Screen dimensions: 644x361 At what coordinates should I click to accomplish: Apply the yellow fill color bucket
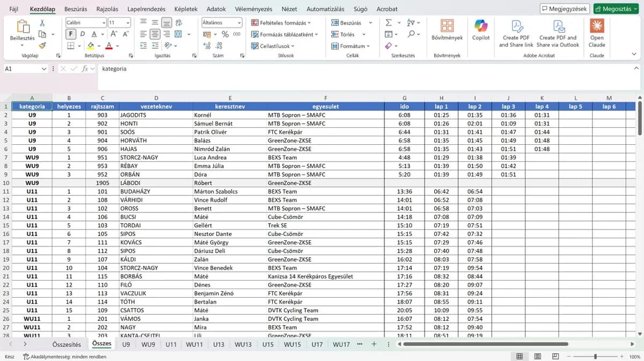click(x=91, y=46)
